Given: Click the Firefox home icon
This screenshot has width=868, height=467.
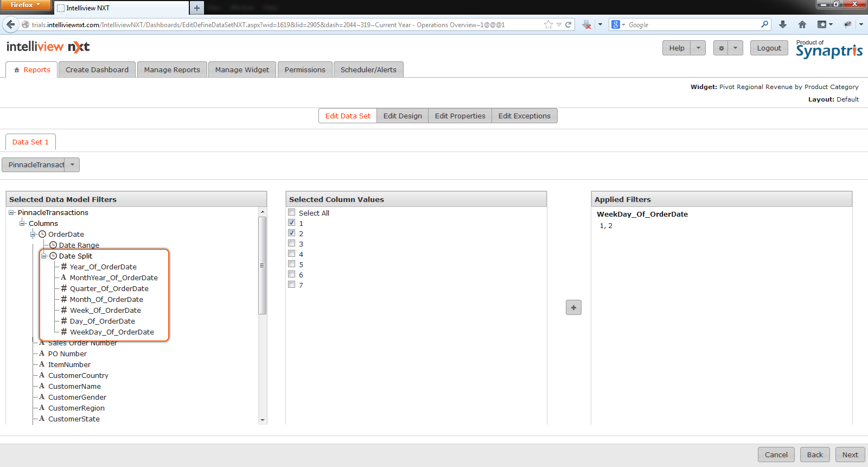Looking at the screenshot, I should coord(802,24).
